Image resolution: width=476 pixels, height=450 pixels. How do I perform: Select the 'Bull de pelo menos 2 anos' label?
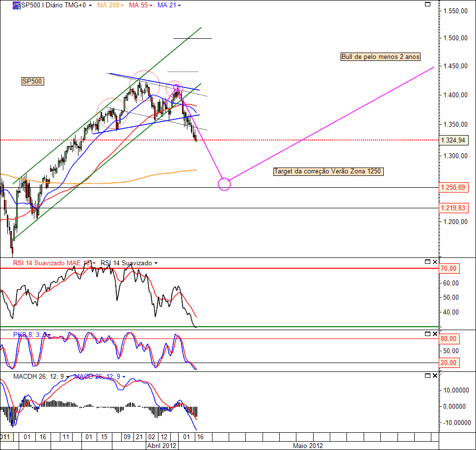(380, 56)
